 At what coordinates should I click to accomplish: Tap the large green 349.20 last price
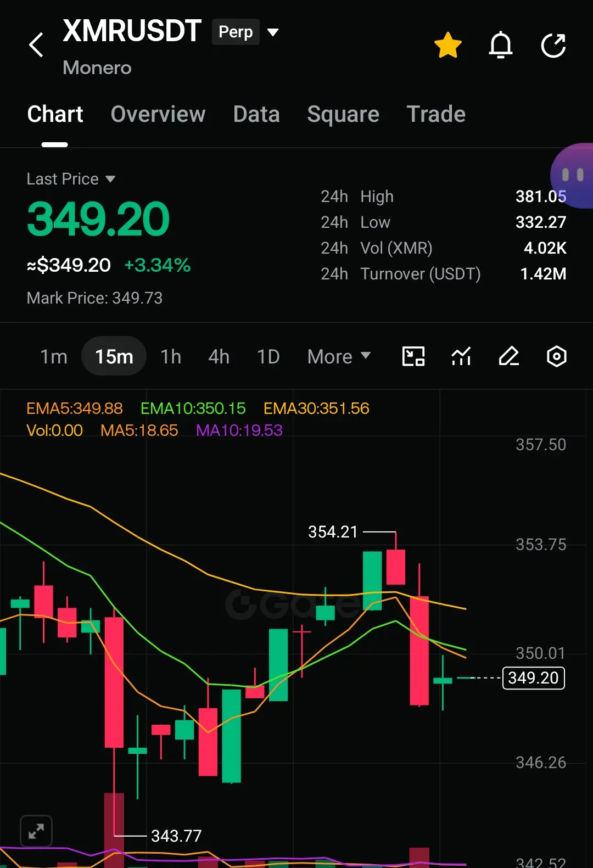click(98, 219)
